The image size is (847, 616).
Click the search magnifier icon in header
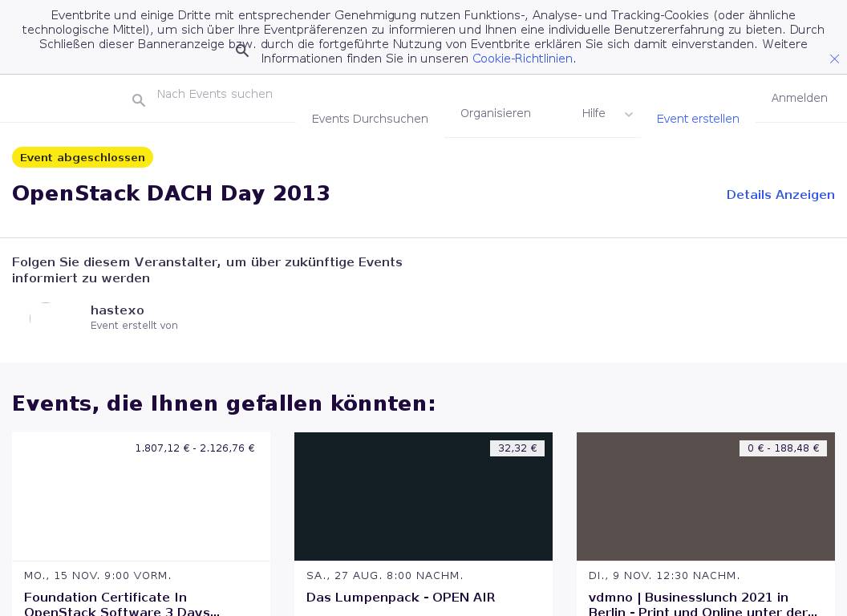pyautogui.click(x=139, y=100)
